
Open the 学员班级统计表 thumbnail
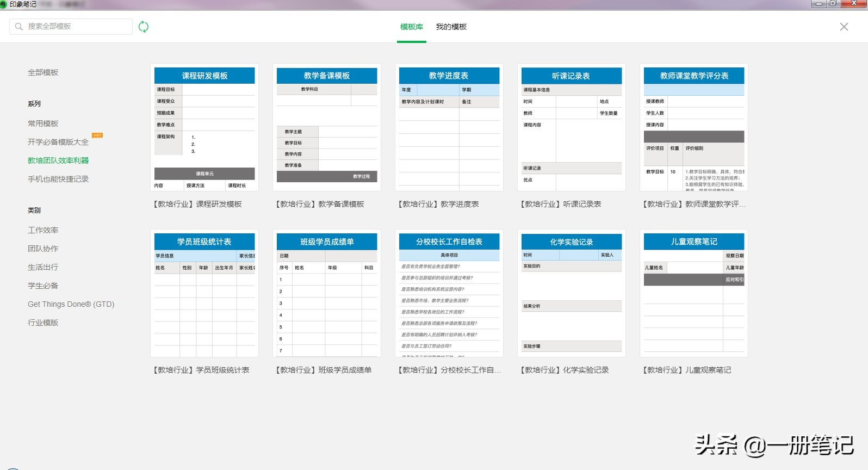tap(204, 293)
